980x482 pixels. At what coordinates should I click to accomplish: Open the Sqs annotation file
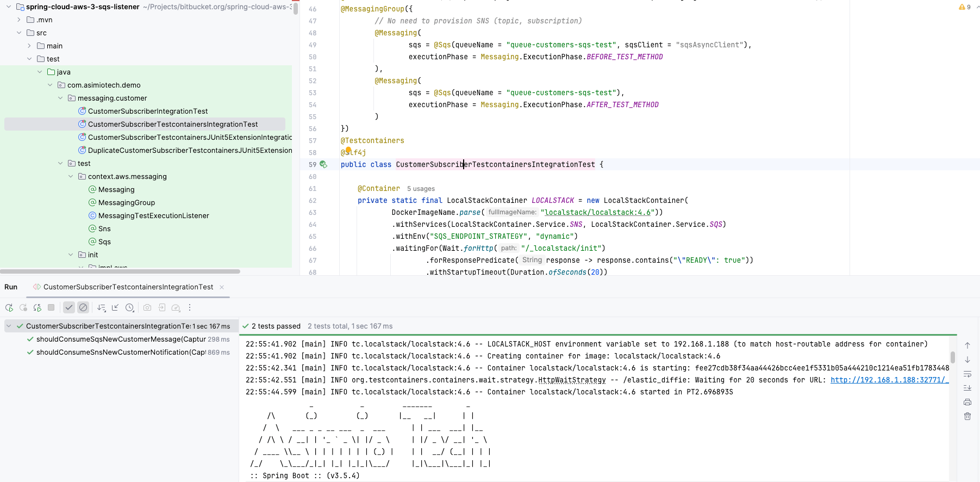click(x=104, y=242)
